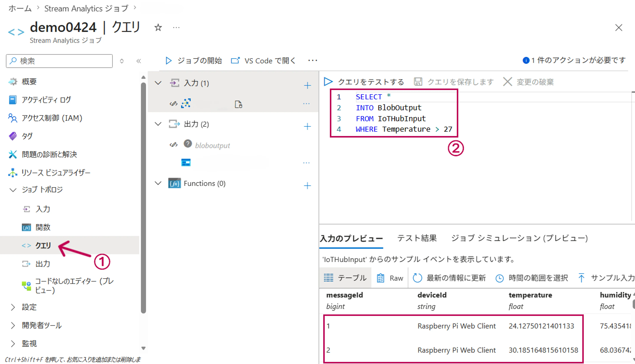Favorite demo0424 with the star icon
The height and width of the screenshot is (364, 635).
158,27
